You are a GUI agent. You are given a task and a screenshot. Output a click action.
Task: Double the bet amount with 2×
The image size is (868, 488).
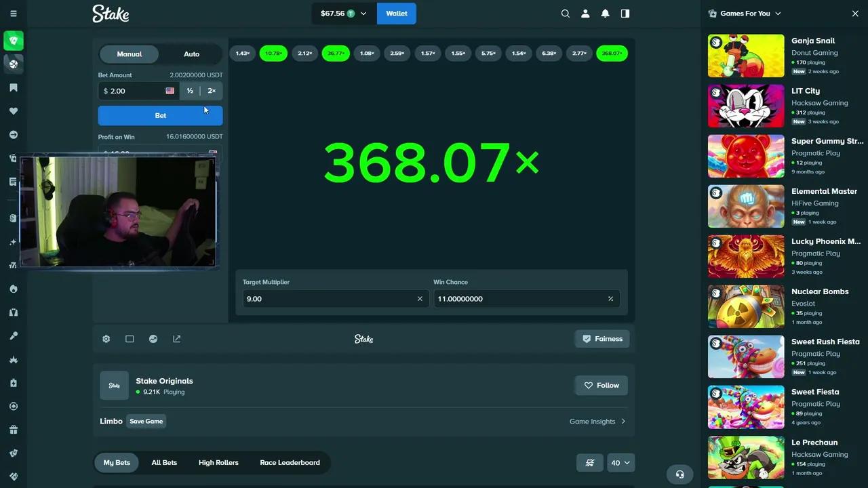pos(212,91)
